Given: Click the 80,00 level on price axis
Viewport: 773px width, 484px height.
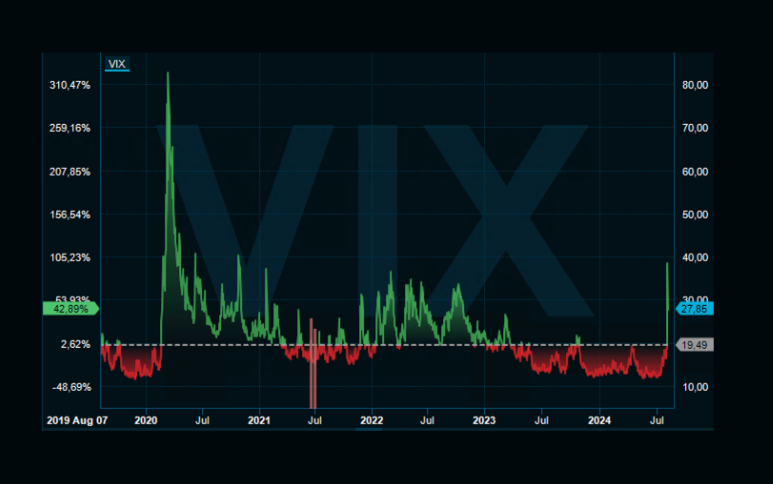Looking at the screenshot, I should click(x=695, y=86).
